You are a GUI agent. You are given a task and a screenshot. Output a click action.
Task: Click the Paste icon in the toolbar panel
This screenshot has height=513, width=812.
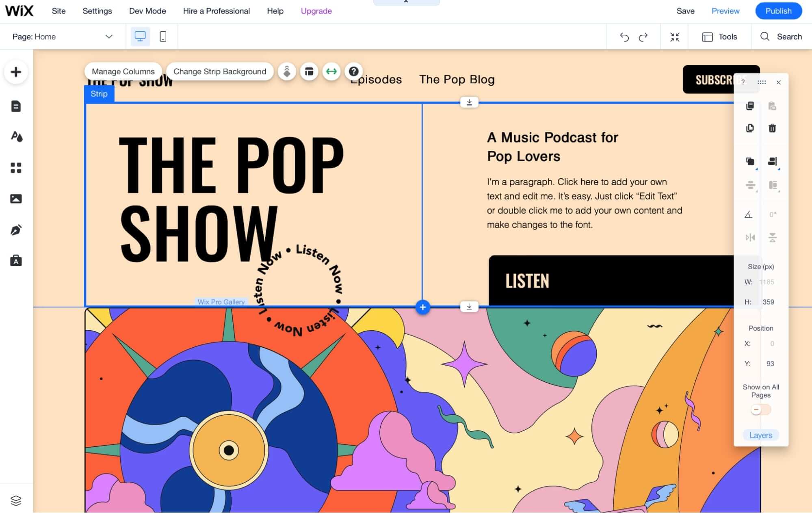[x=772, y=106]
